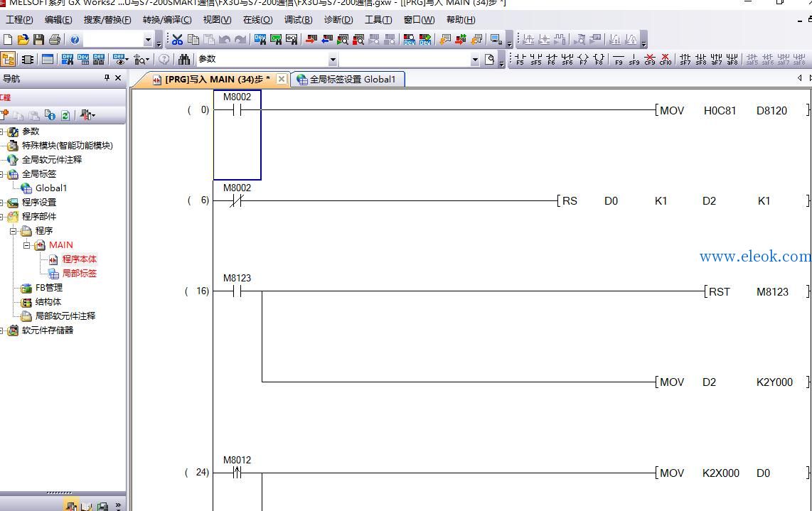Draw a horizontal line with F9
The height and width of the screenshot is (511, 812).
[619, 60]
